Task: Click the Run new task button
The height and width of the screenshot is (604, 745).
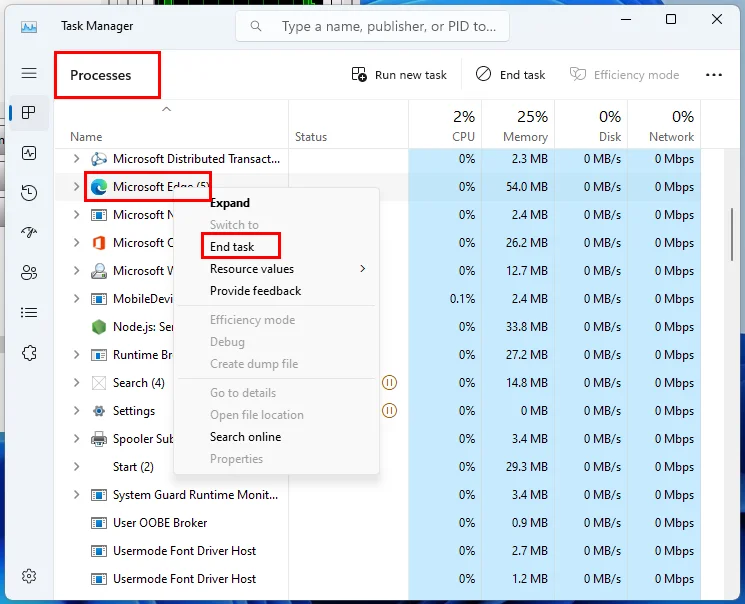Action: click(399, 75)
